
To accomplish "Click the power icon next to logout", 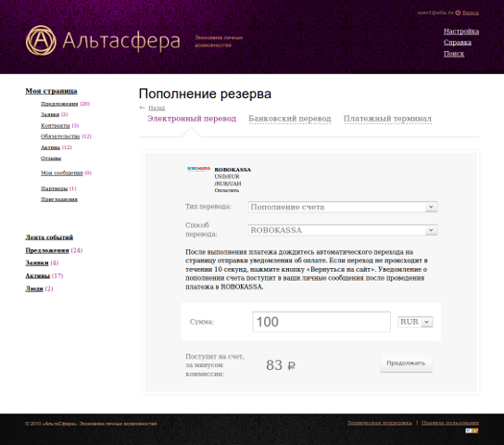I will (x=458, y=13).
